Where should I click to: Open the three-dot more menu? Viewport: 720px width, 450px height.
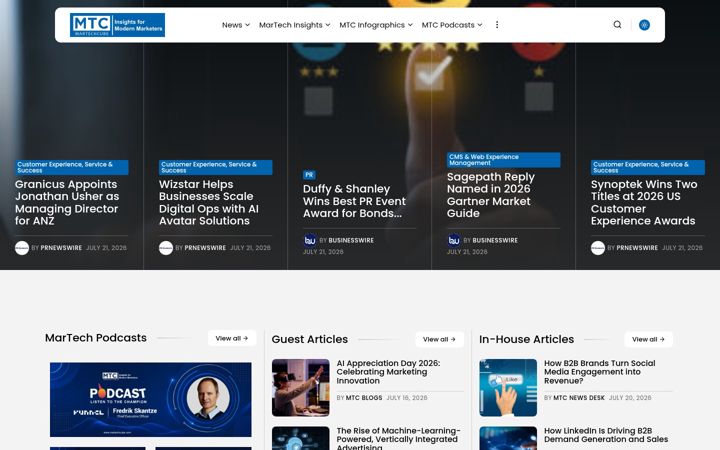point(497,25)
